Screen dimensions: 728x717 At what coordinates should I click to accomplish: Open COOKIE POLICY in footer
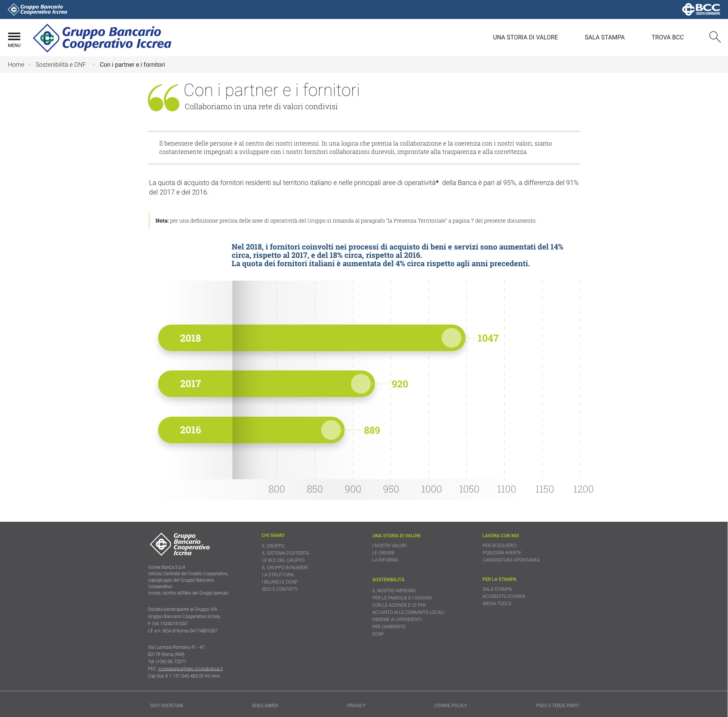(x=450, y=706)
